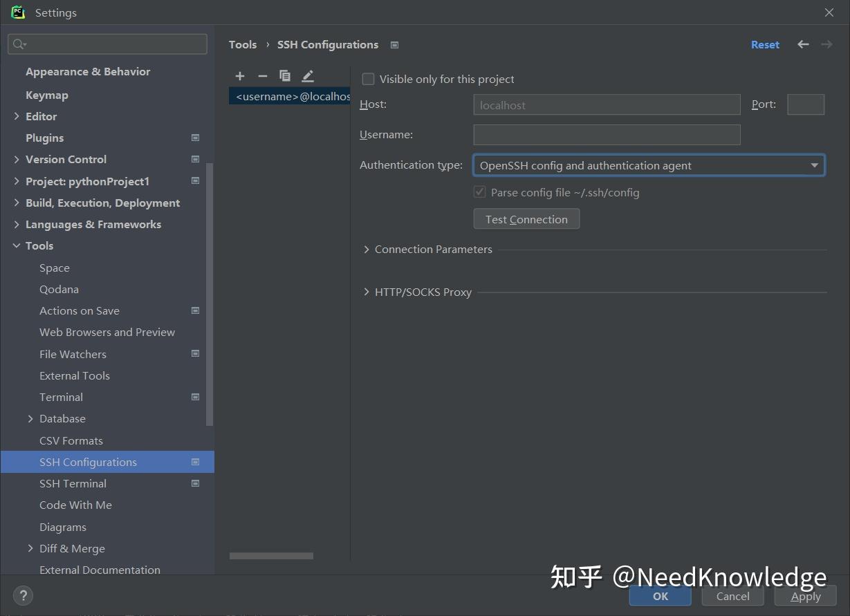The image size is (850, 616).
Task: Navigate back using the left arrow near Reset
Action: click(x=802, y=44)
